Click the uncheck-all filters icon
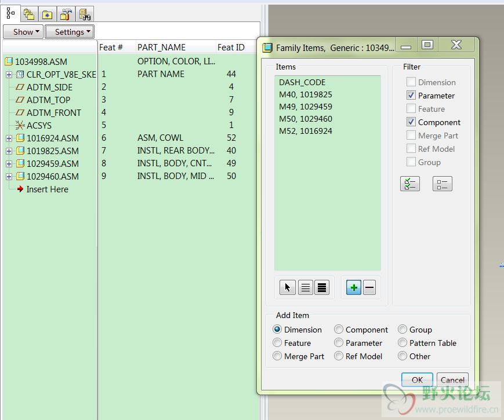The image size is (504, 420). [x=443, y=184]
